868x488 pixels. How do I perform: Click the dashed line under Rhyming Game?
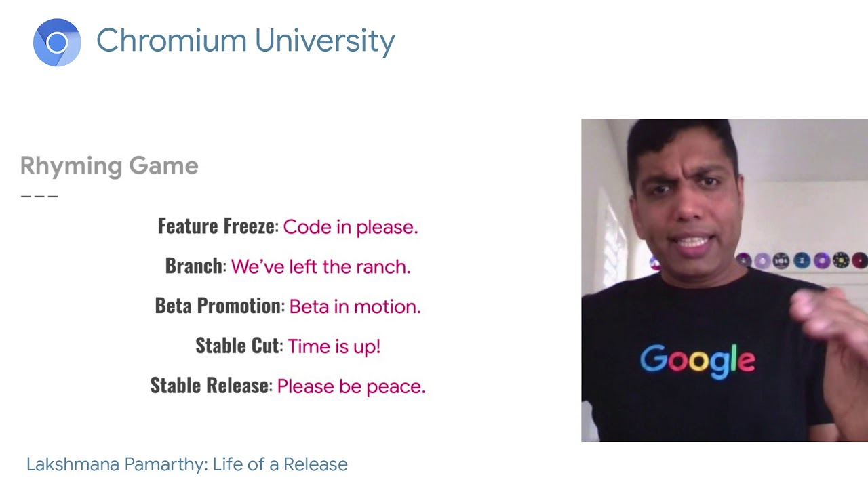(x=39, y=196)
